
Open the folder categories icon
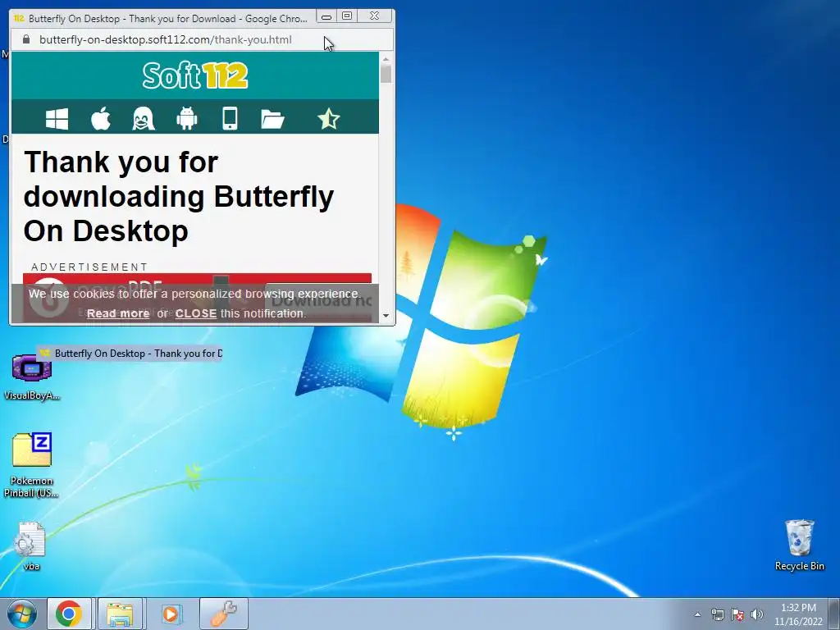click(272, 119)
